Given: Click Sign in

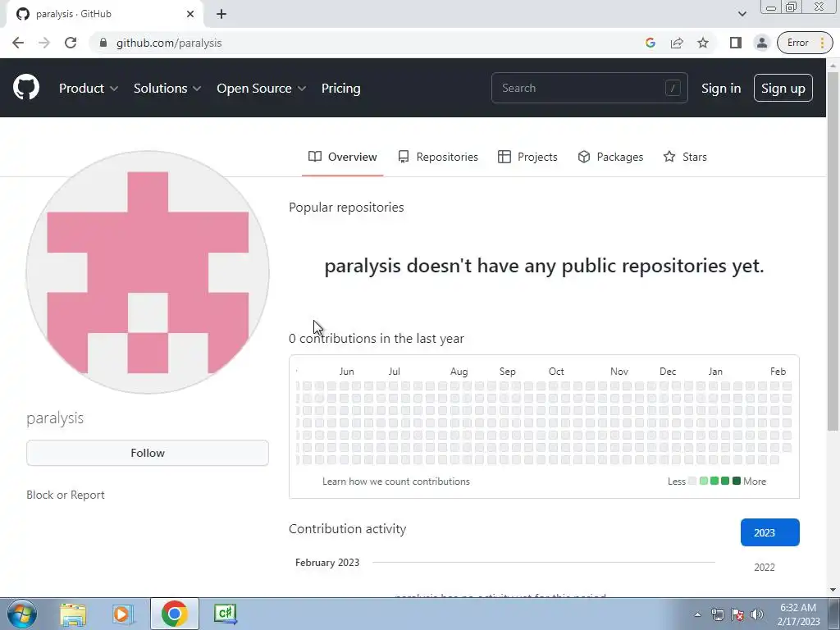Looking at the screenshot, I should [x=721, y=89].
